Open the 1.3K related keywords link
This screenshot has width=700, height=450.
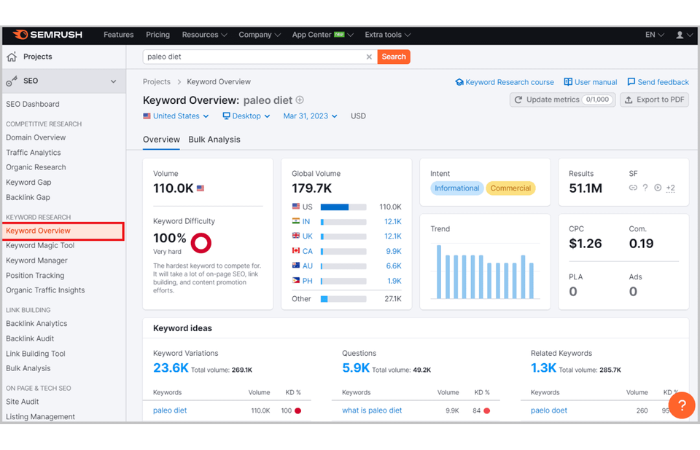coord(543,368)
